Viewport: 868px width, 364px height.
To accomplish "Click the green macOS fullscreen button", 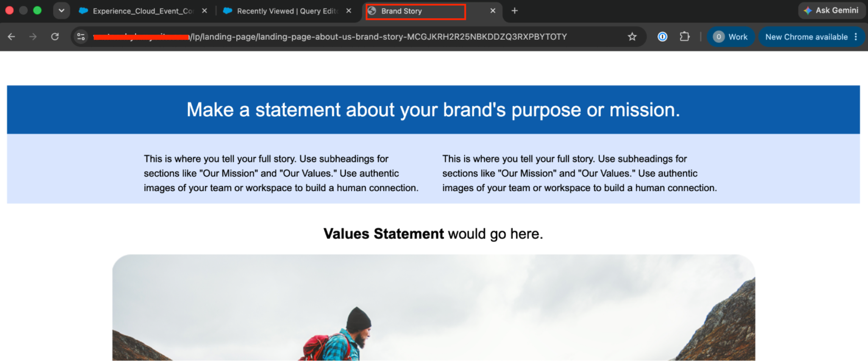I will click(37, 11).
